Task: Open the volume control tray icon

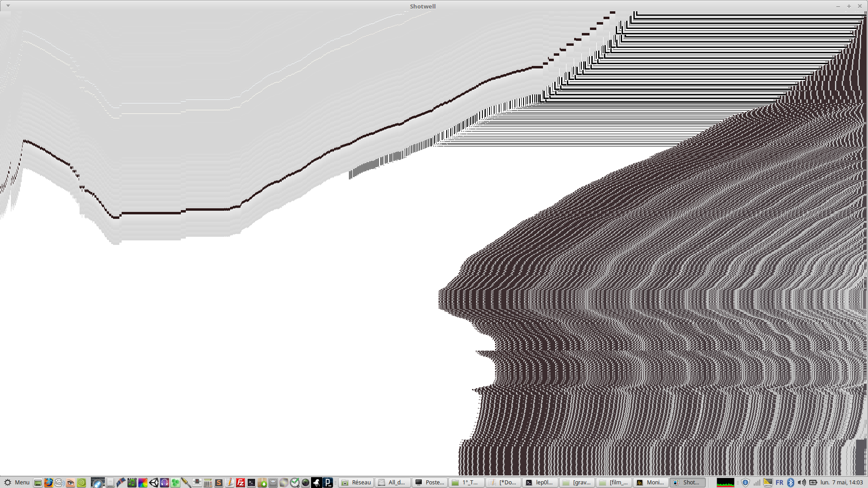Action: click(802, 482)
